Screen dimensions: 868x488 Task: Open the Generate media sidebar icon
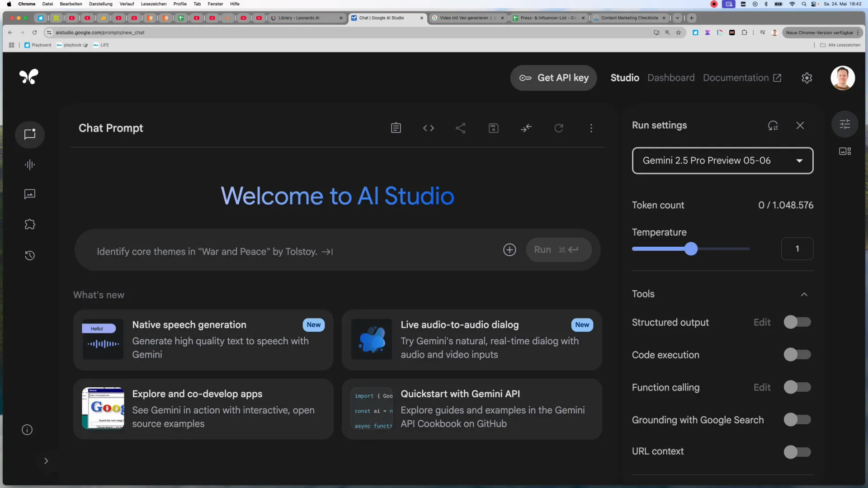click(x=30, y=194)
